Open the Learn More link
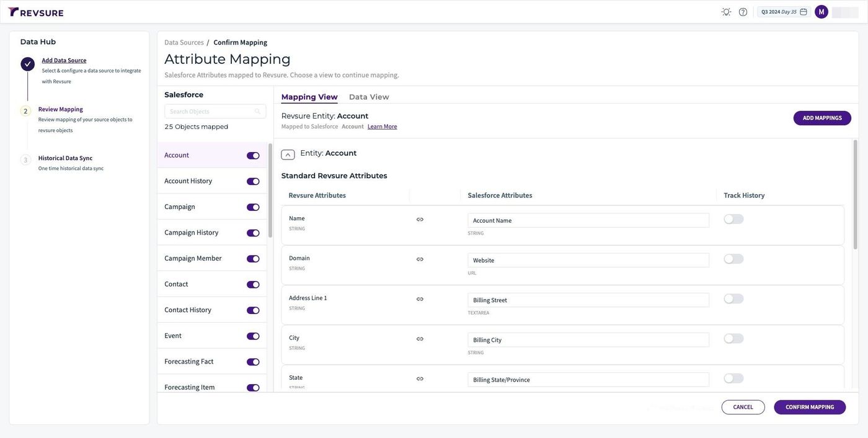This screenshot has height=438, width=868. click(x=382, y=127)
